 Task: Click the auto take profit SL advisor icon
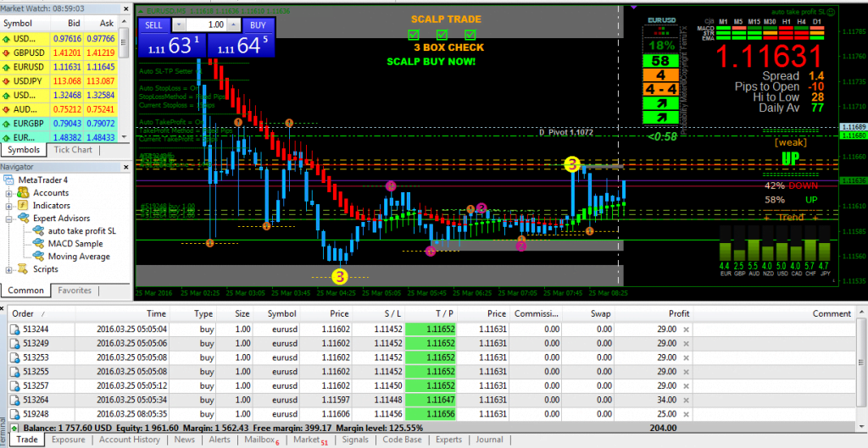(37, 230)
